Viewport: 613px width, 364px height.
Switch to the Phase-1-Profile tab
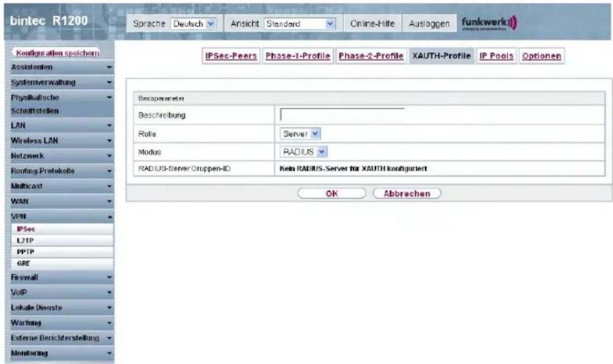[x=298, y=56]
